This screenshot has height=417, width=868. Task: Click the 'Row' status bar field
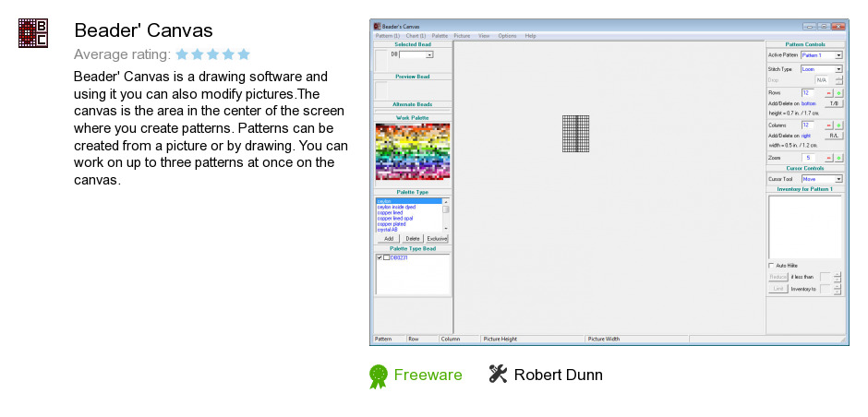coord(422,339)
